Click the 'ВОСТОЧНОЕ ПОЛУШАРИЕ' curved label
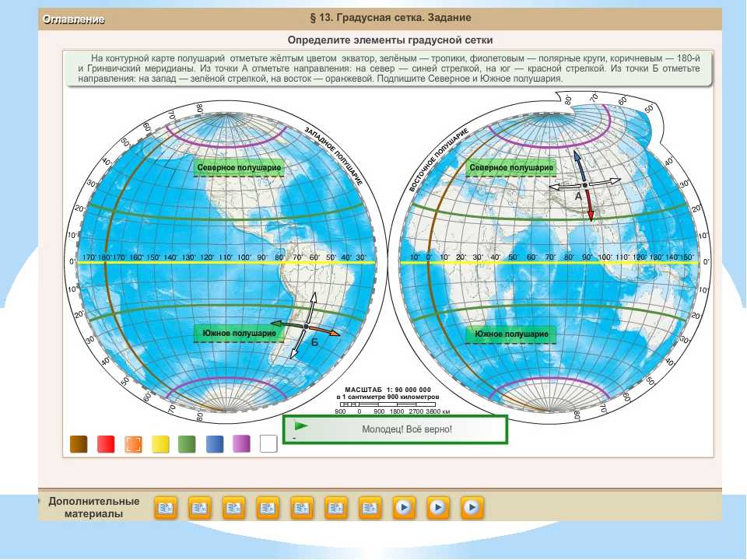Image resolution: width=747 pixels, height=560 pixels. 438,159
